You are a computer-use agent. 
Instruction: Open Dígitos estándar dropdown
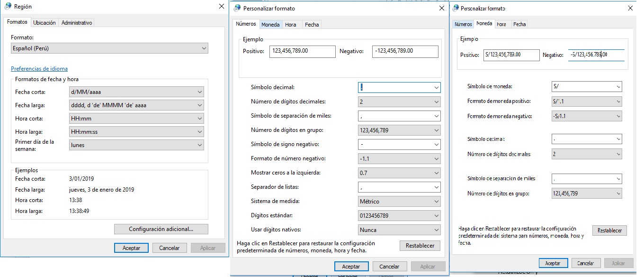tap(399, 215)
